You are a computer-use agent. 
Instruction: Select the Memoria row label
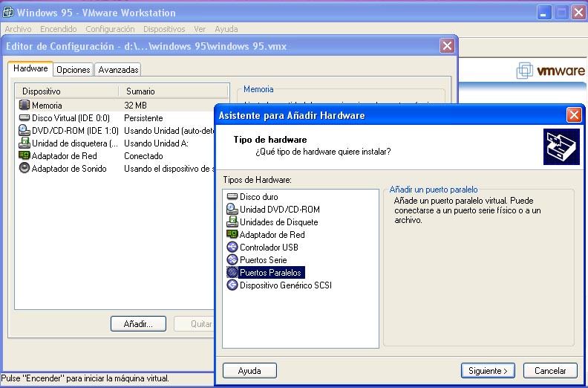pyautogui.click(x=47, y=105)
